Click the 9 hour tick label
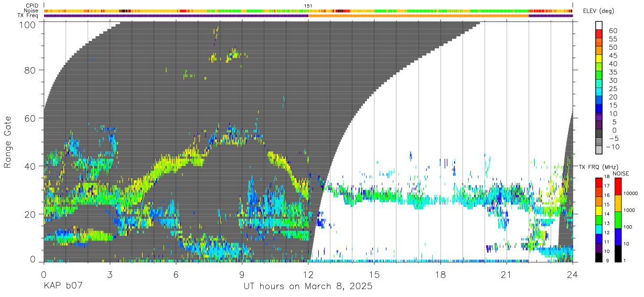The height and width of the screenshot is (297, 644). tap(242, 274)
